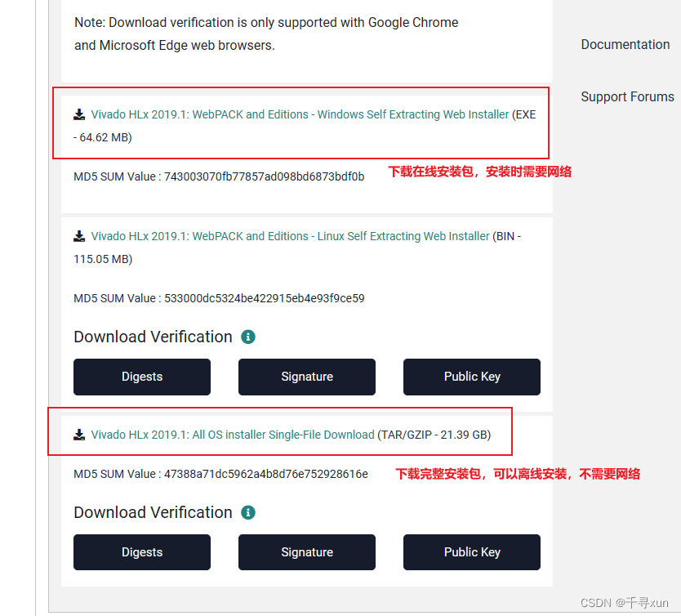Click MD5 value 47388a71dc5962a4b8d76e752928616e
681x616 pixels.
click(x=266, y=474)
